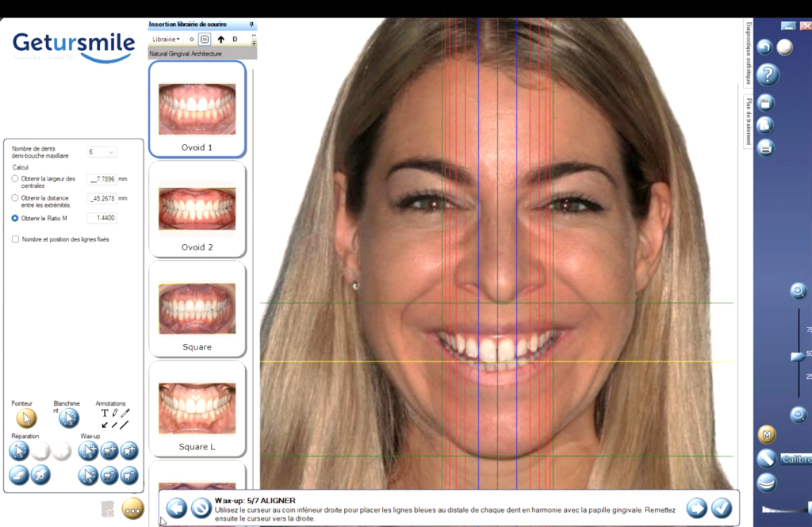Switch to the 'Plan de traitement' tab
The height and width of the screenshot is (527, 812).
pos(747,122)
